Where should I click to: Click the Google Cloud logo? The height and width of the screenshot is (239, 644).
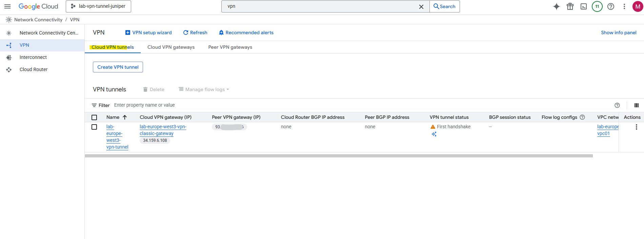(38, 6)
